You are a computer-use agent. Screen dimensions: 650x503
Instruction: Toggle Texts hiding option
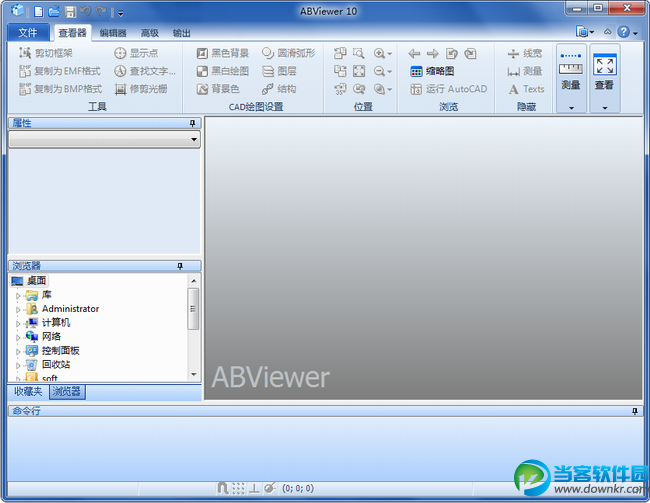pyautogui.click(x=526, y=89)
